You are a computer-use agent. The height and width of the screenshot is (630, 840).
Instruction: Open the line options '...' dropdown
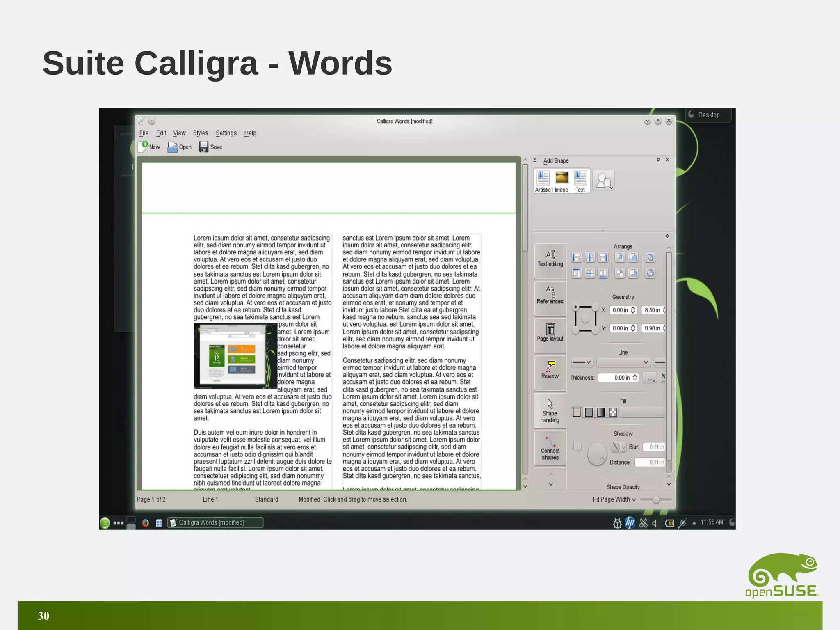(650, 378)
